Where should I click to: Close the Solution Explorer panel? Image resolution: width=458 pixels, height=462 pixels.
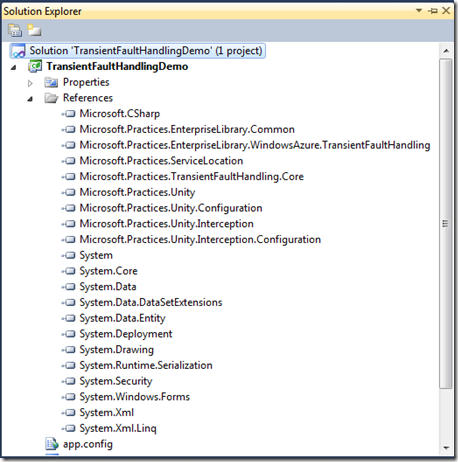point(446,11)
